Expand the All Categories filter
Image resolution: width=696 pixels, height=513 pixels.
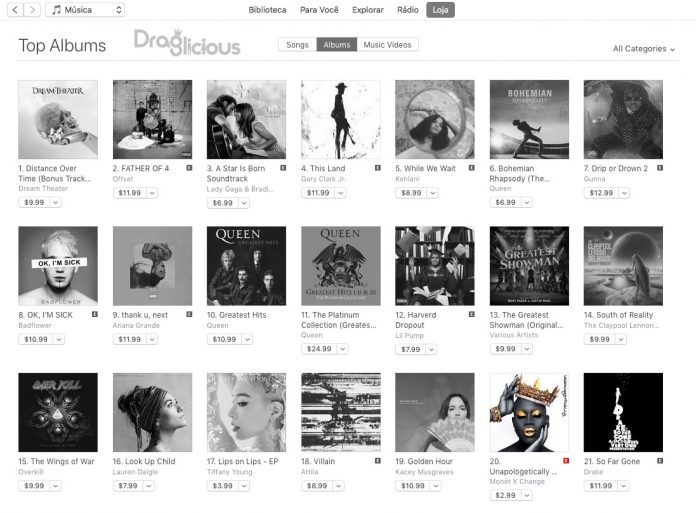click(644, 49)
